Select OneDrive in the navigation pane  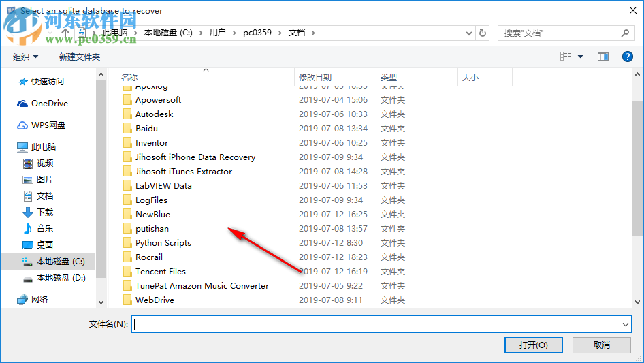(x=49, y=104)
